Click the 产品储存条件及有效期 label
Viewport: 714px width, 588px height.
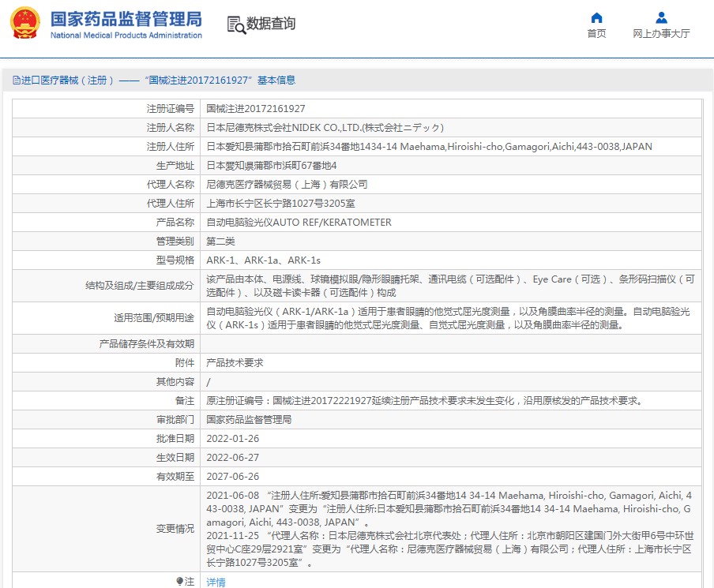[147, 344]
